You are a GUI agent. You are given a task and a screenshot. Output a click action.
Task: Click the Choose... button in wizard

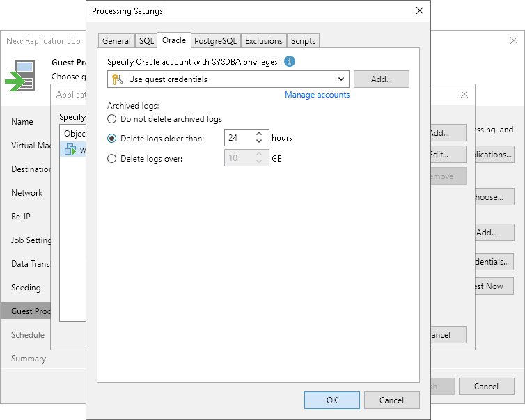tap(494, 197)
